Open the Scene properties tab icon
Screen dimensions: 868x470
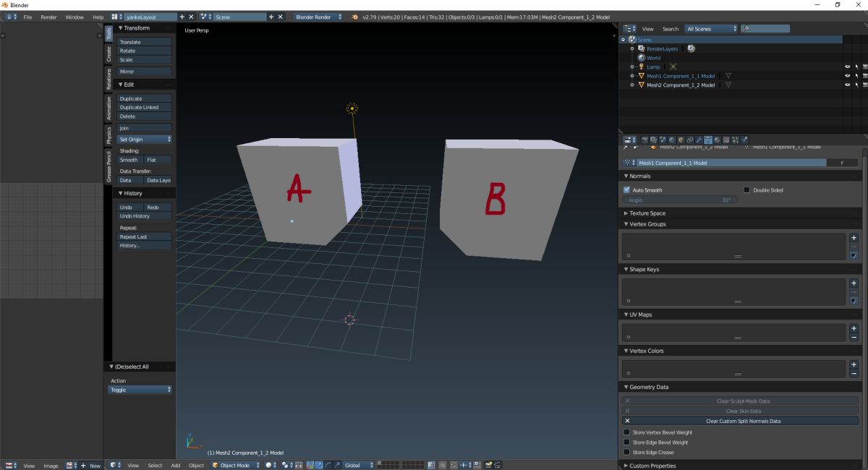coord(663,140)
